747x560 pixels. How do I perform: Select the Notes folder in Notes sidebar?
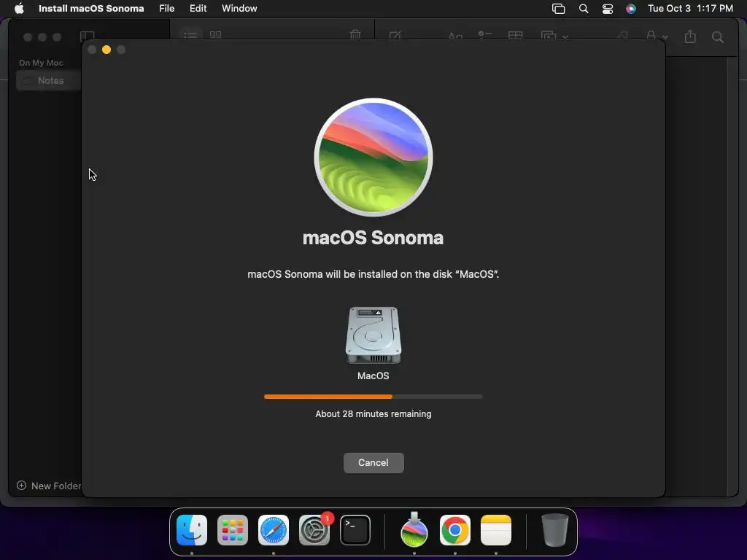[x=49, y=80]
